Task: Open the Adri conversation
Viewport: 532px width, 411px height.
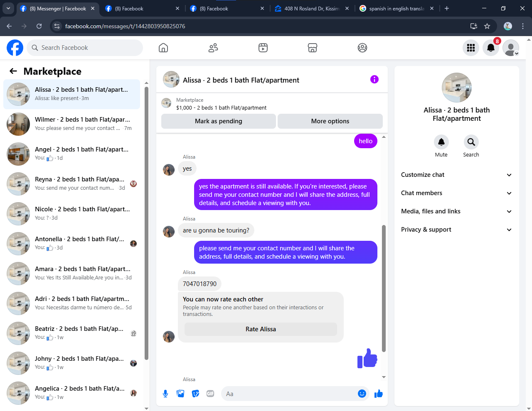Action: coord(71,303)
